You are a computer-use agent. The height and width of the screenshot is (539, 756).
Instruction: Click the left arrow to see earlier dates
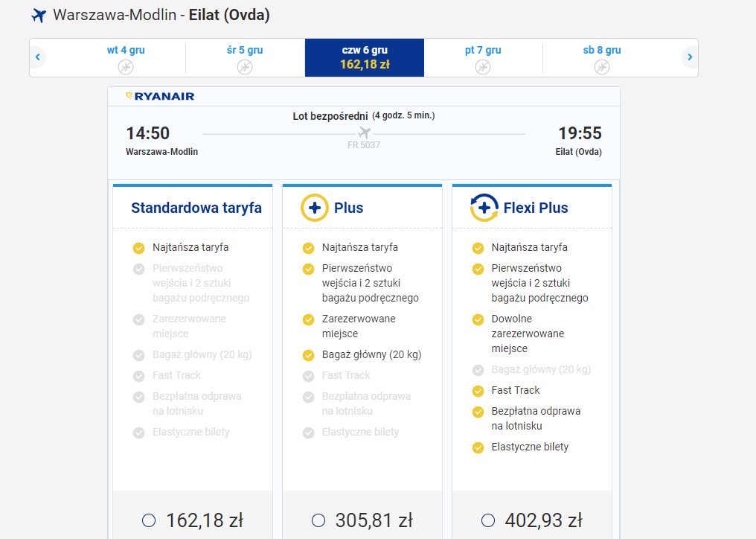click(37, 57)
